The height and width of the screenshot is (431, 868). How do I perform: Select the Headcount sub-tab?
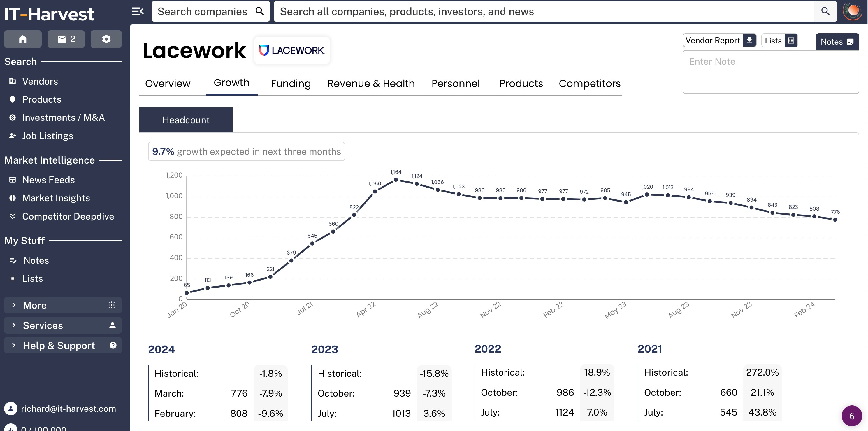pyautogui.click(x=186, y=120)
